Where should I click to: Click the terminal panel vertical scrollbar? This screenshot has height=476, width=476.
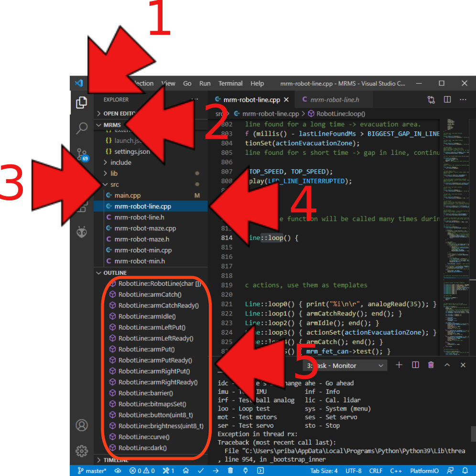pos(473,434)
